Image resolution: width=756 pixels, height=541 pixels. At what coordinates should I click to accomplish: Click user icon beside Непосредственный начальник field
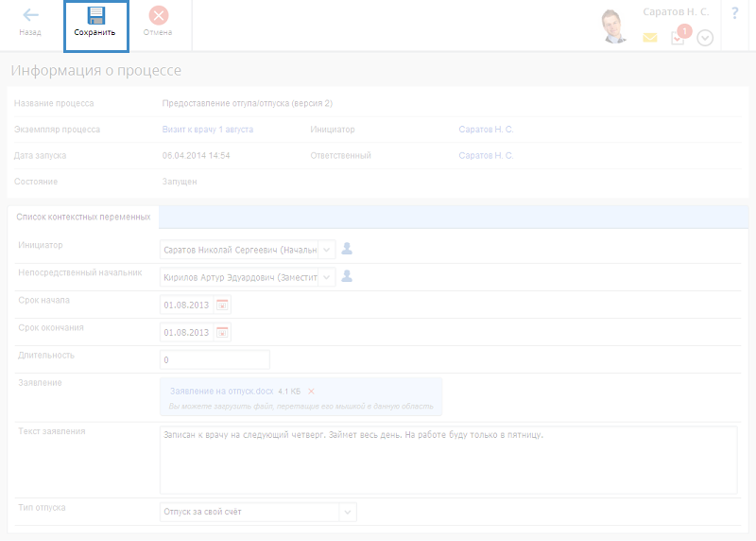[347, 276]
